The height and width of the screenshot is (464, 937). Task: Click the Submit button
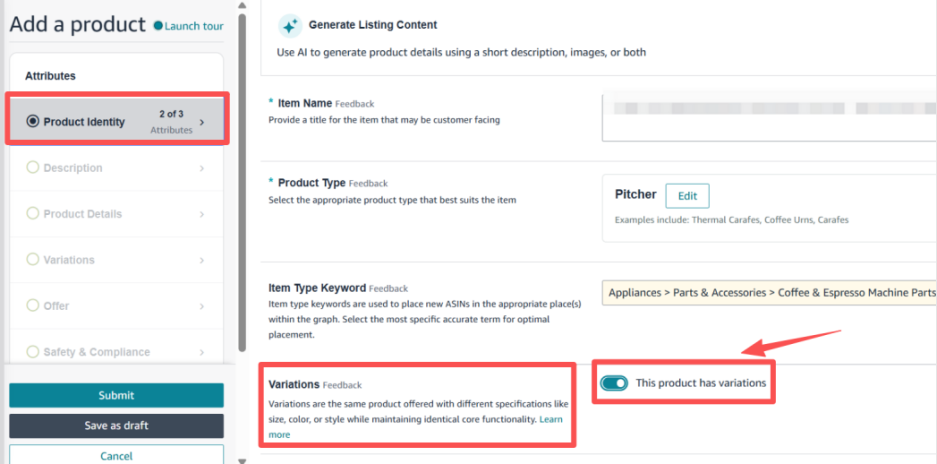[x=117, y=395]
